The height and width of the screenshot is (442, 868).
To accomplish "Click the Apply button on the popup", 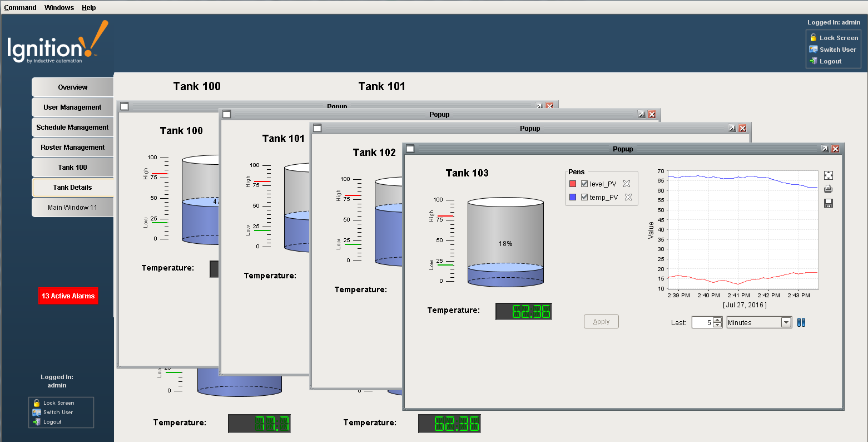I will tap(601, 321).
